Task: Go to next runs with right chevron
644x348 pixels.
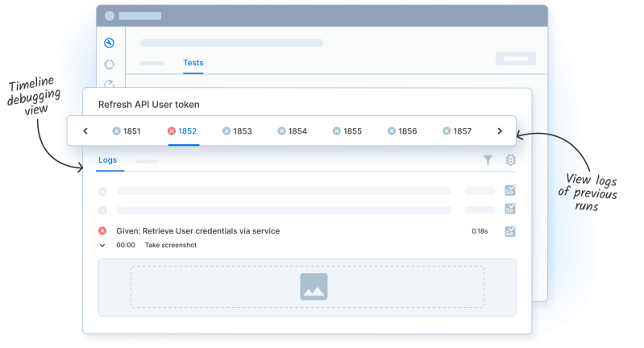Action: point(500,131)
